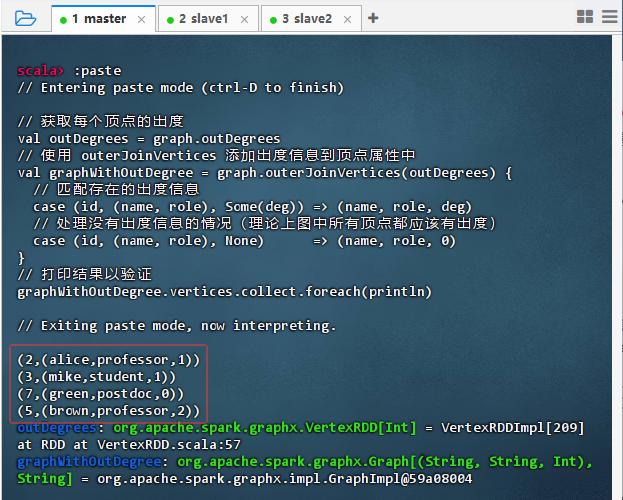
Task: Click the 'Some(deg))' case line
Action: tap(252, 207)
